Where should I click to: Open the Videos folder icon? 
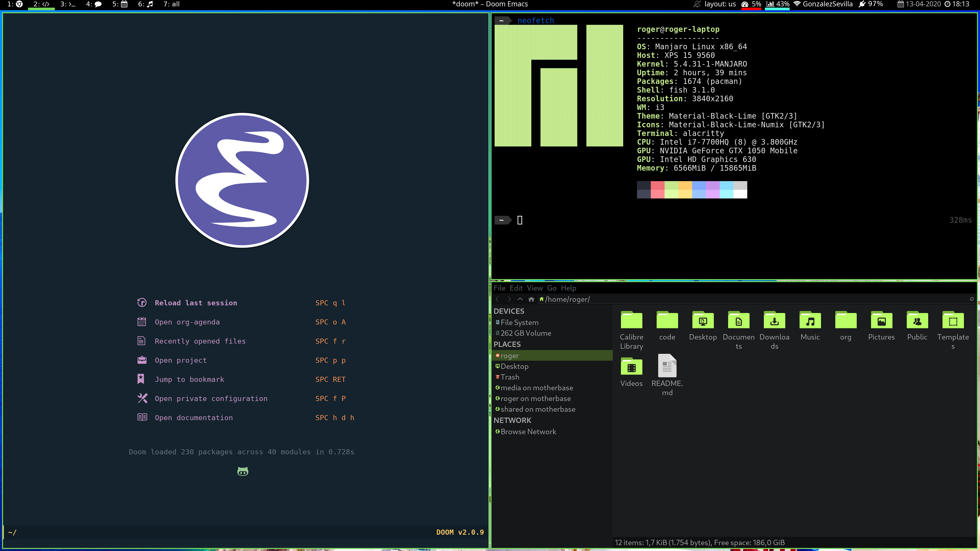(x=632, y=367)
